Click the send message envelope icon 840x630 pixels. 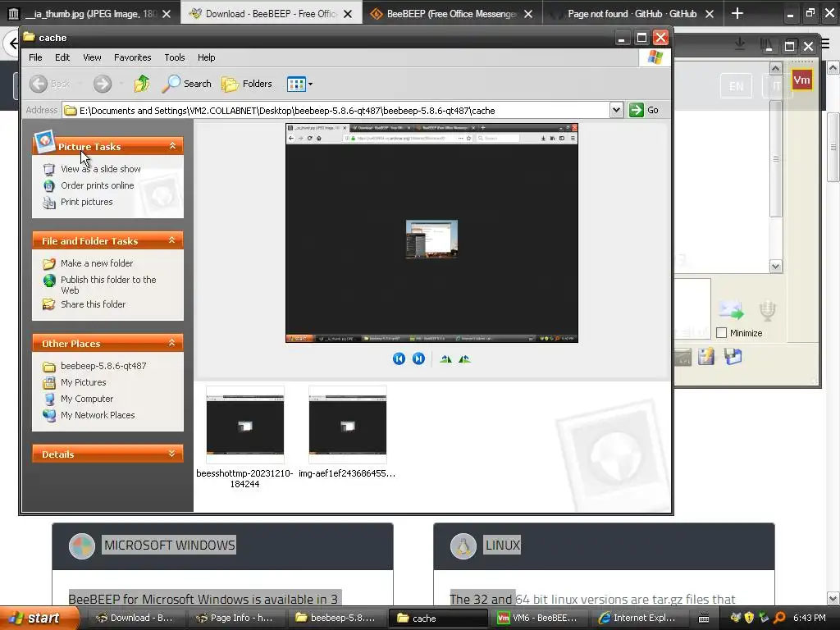(731, 310)
